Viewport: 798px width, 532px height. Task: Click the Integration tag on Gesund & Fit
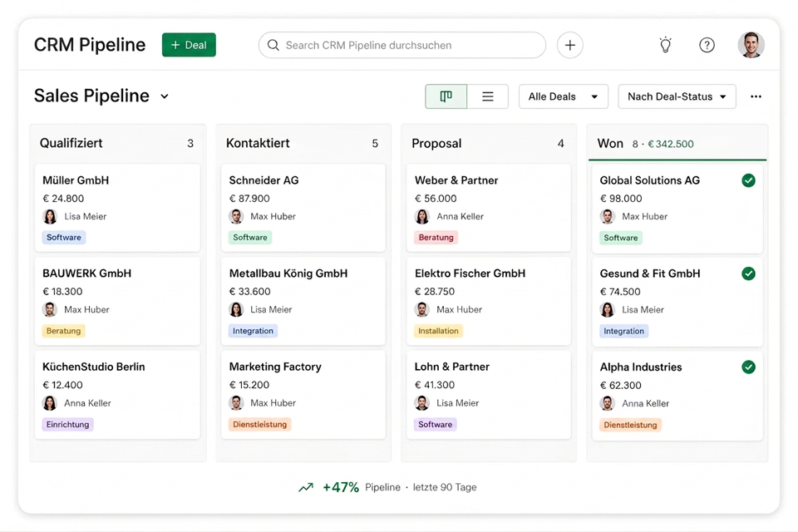pos(624,331)
